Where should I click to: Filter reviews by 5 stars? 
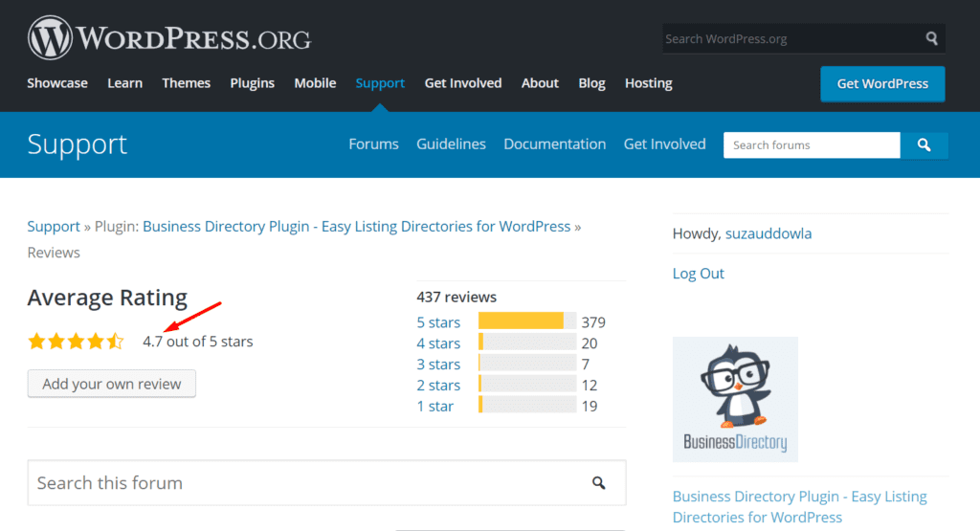(438, 322)
